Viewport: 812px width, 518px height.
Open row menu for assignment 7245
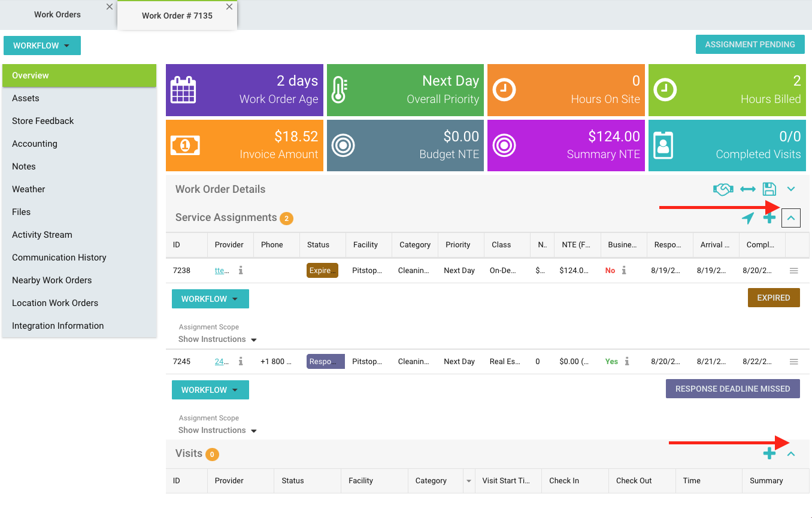pos(794,362)
